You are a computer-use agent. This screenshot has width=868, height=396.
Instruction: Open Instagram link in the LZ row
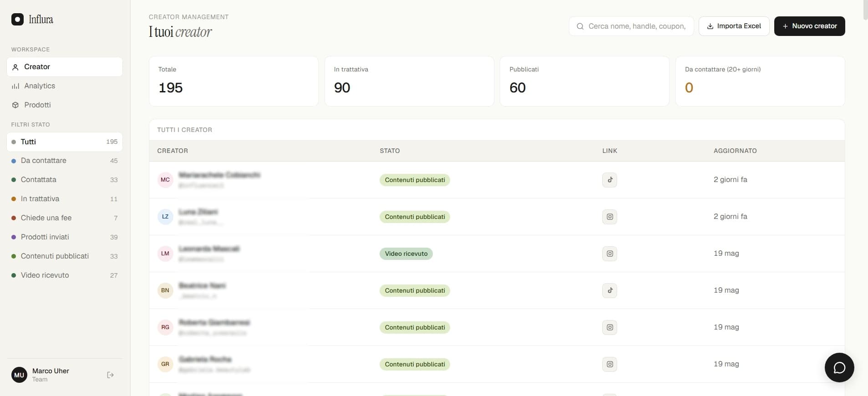coord(610,217)
